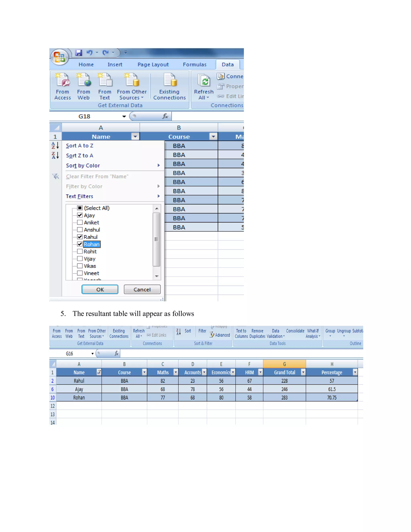Image resolution: width=411 pixels, height=532 pixels.
Task: Click the filter list vertical scrollbar thumb
Action: tap(157, 240)
